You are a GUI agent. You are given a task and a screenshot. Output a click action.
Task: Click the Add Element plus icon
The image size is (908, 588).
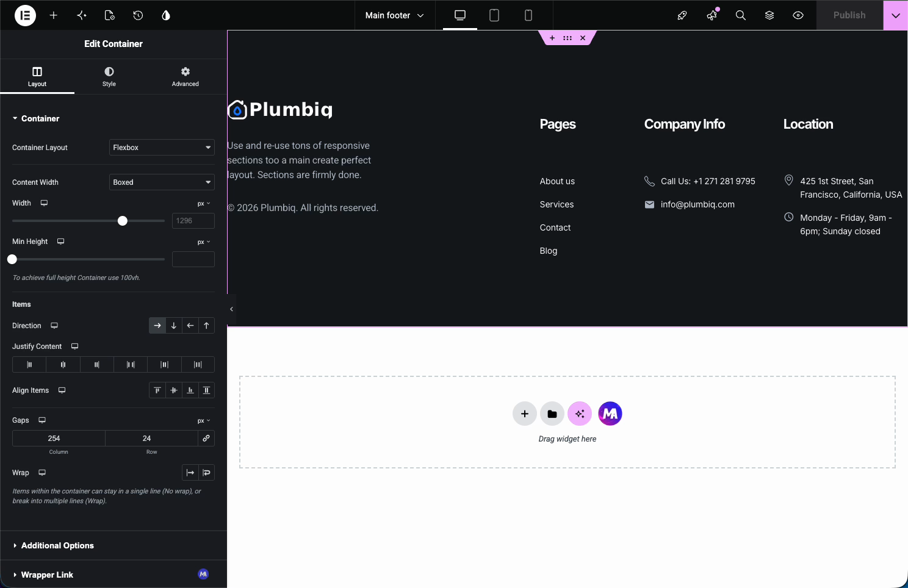coord(54,15)
